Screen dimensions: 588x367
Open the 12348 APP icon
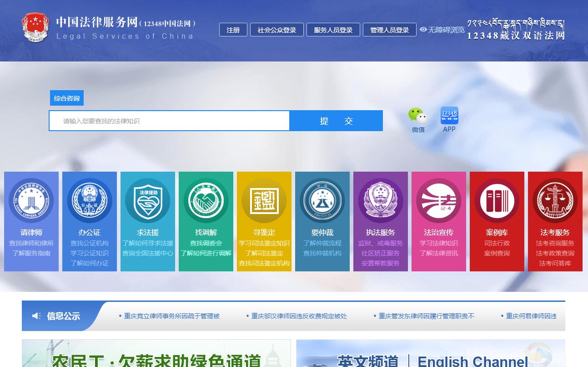[x=449, y=116]
